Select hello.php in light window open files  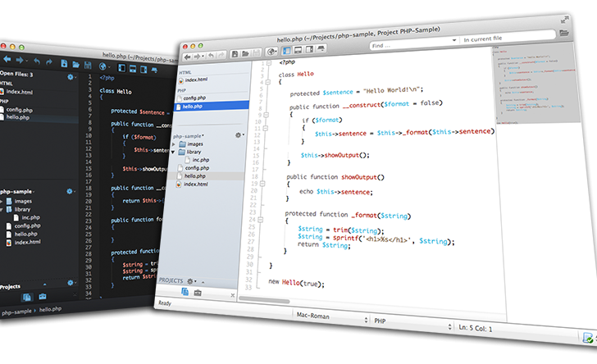pyautogui.click(x=194, y=106)
